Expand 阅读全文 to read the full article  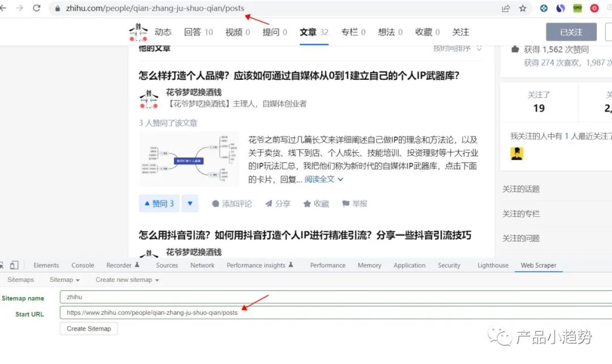[319, 179]
